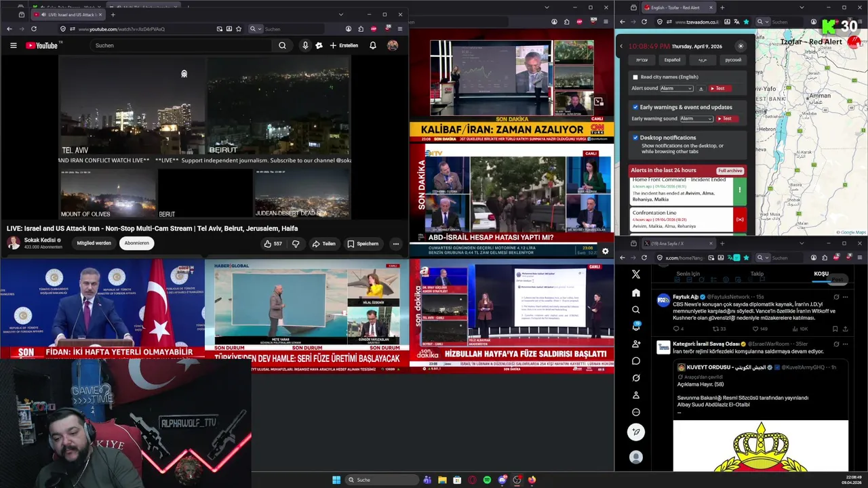Save the video with Speichern button
Screen dimensions: 868x488
tap(363, 243)
